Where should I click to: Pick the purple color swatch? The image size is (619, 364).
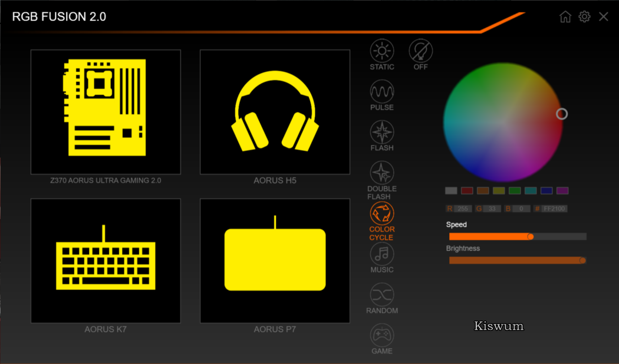(x=562, y=191)
